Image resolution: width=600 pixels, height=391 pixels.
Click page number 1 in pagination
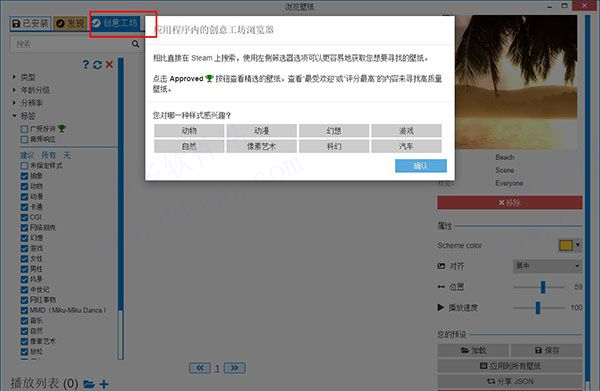click(x=217, y=368)
